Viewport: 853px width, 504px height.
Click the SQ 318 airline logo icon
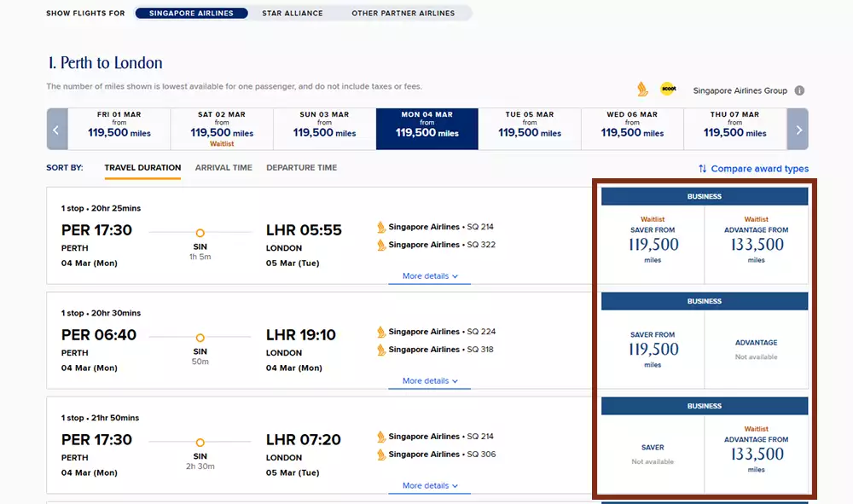point(381,350)
